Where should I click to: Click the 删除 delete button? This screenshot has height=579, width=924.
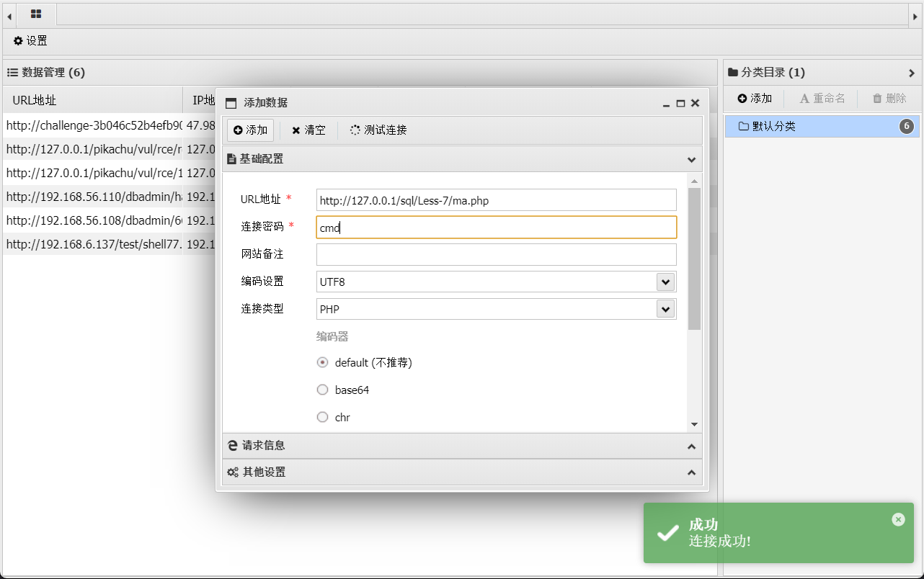(889, 99)
